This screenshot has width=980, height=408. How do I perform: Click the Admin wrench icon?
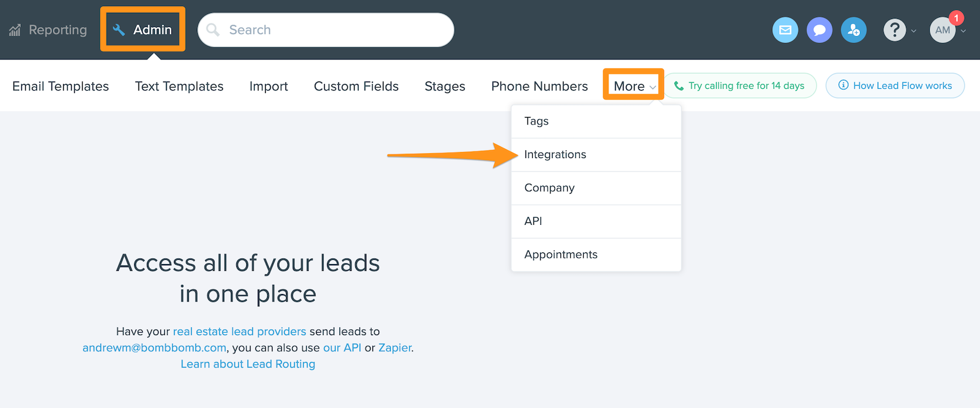point(119,30)
